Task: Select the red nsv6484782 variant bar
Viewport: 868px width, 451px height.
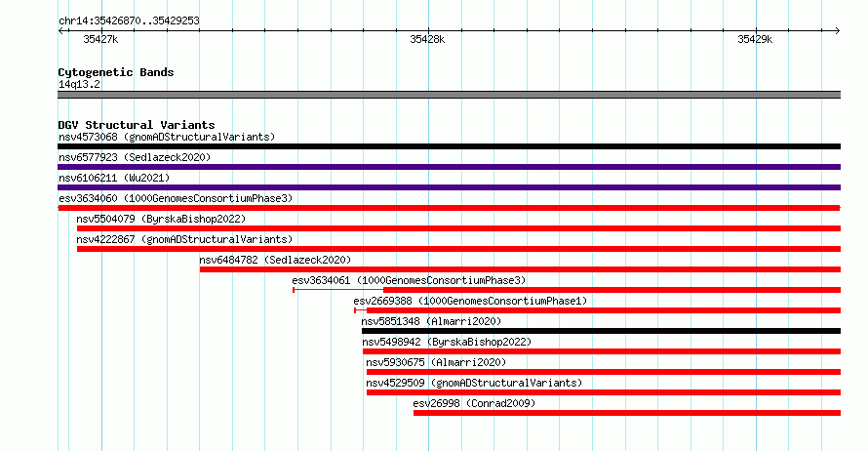Action: (521, 269)
